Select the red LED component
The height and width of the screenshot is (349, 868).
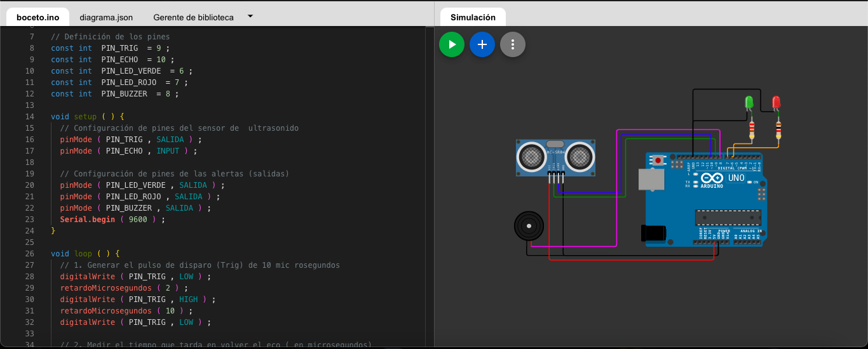click(776, 103)
